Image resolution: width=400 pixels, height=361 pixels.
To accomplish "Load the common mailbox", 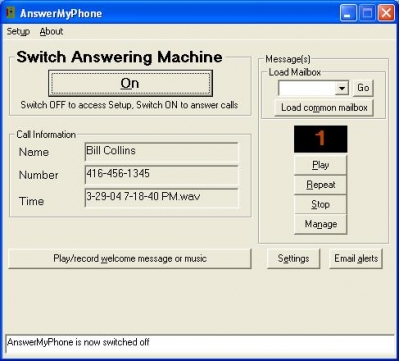I will (324, 108).
